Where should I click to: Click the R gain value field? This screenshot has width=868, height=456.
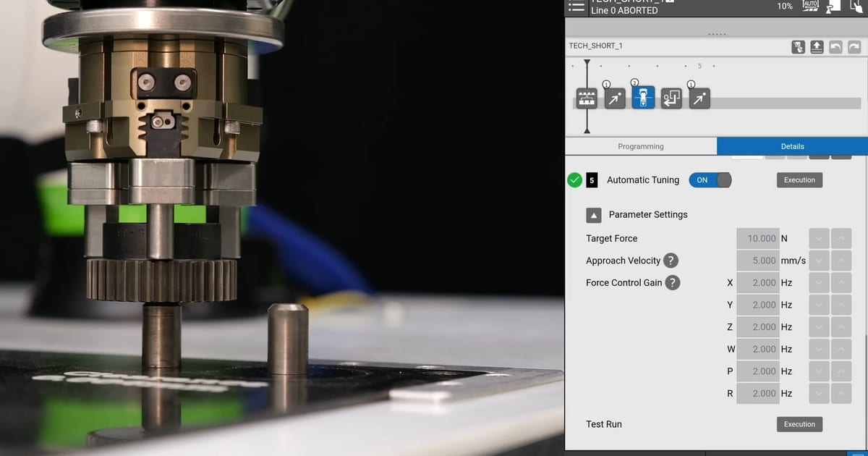757,394
